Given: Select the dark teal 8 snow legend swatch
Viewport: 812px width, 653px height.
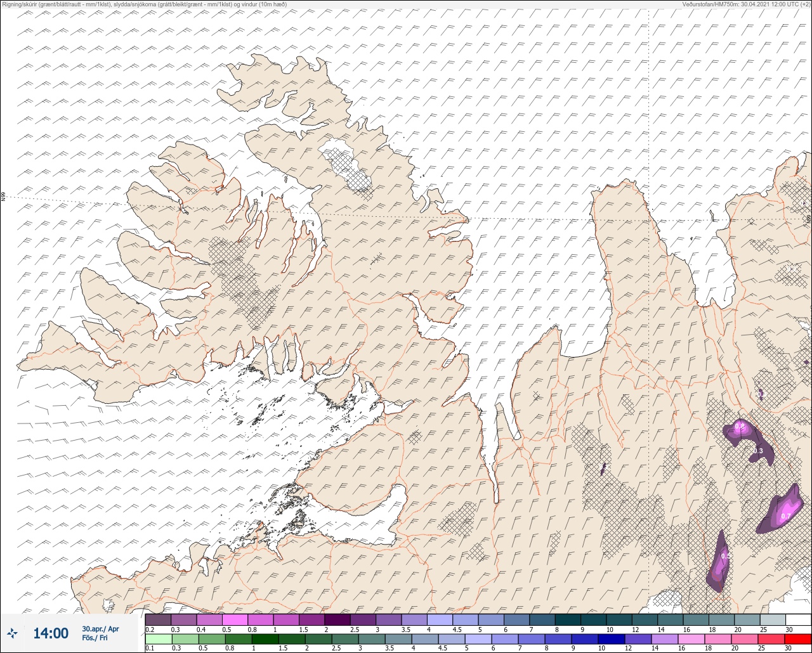Looking at the screenshot, I should (x=568, y=619).
